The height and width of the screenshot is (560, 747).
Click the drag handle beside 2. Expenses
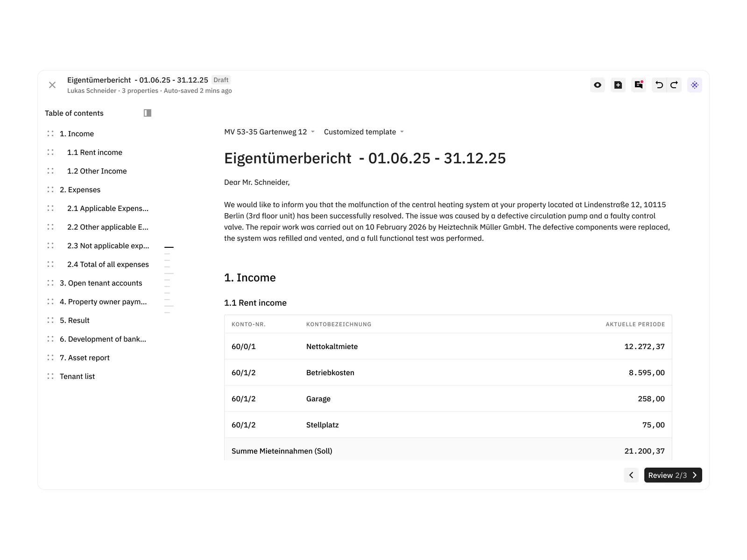(x=50, y=189)
